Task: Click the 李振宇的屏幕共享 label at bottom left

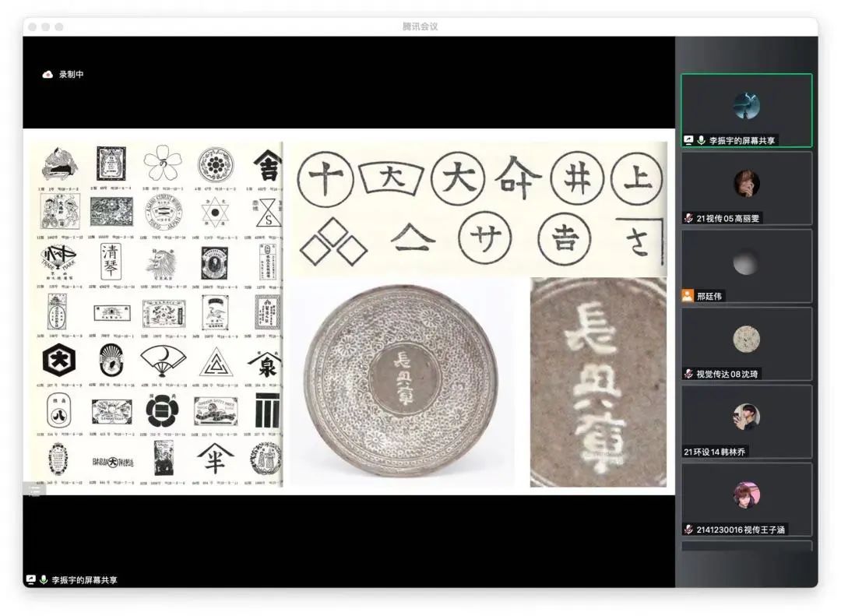Action: [x=84, y=580]
